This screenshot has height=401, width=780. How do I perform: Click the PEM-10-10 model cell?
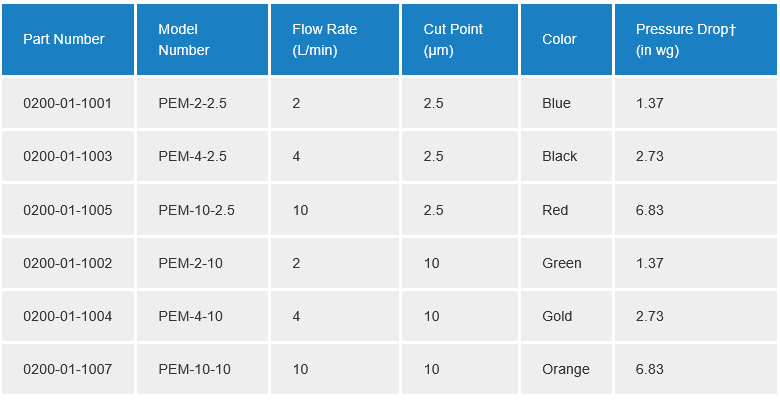point(195,369)
